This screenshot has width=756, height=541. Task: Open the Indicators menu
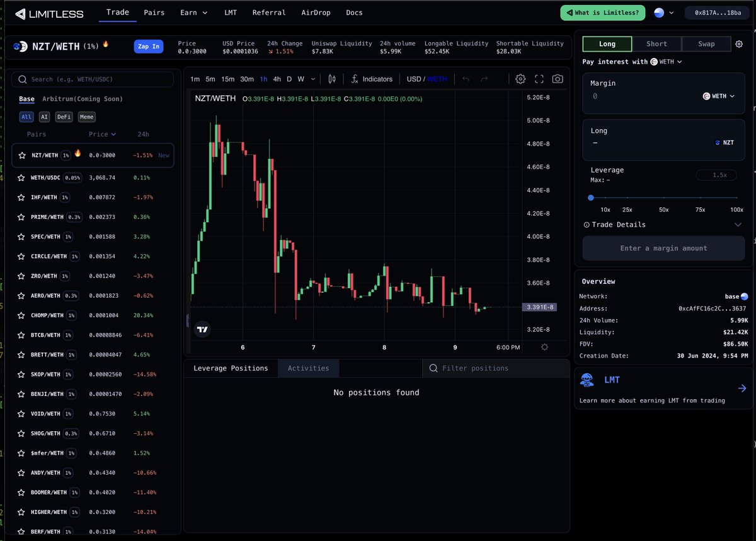click(x=372, y=79)
